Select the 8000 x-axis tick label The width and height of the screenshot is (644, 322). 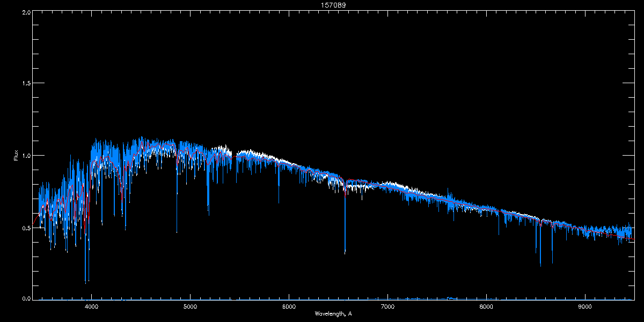486,306
